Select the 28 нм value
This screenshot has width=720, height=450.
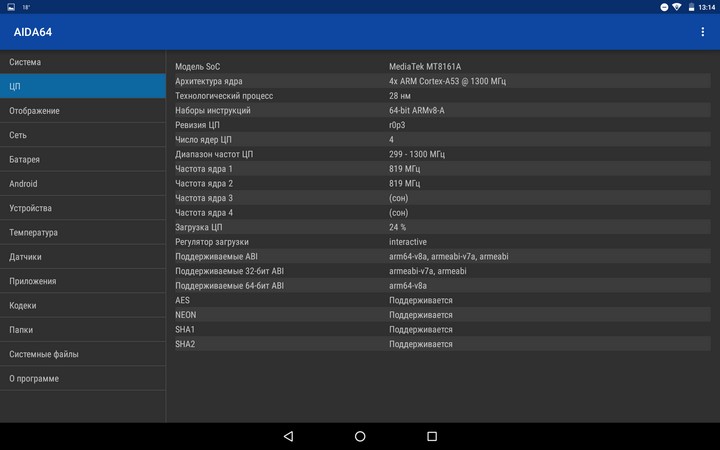400,96
